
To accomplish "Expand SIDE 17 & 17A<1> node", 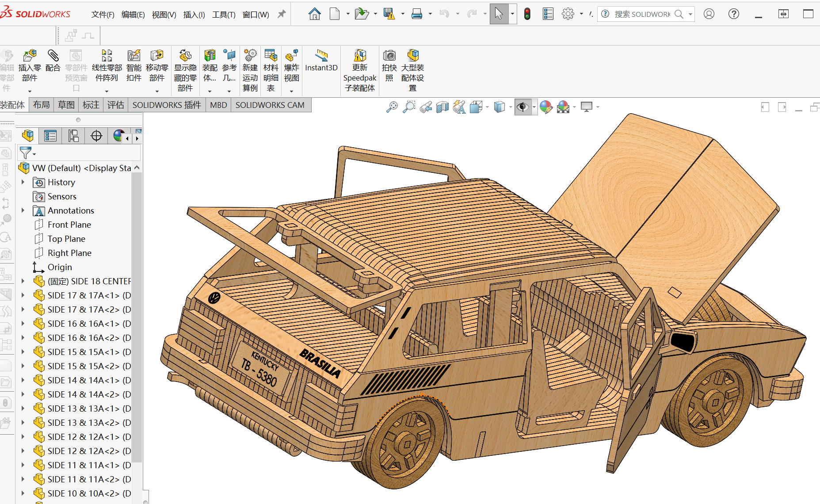I will [23, 295].
